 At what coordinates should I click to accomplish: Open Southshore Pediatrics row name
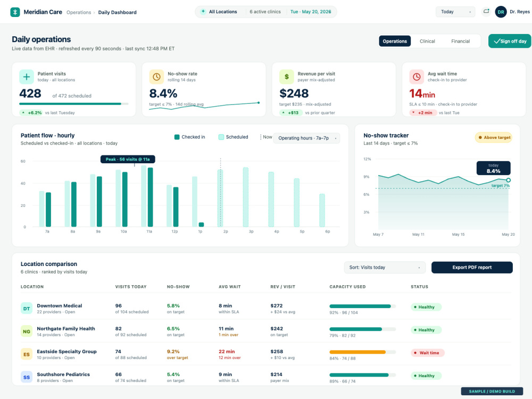click(63, 374)
